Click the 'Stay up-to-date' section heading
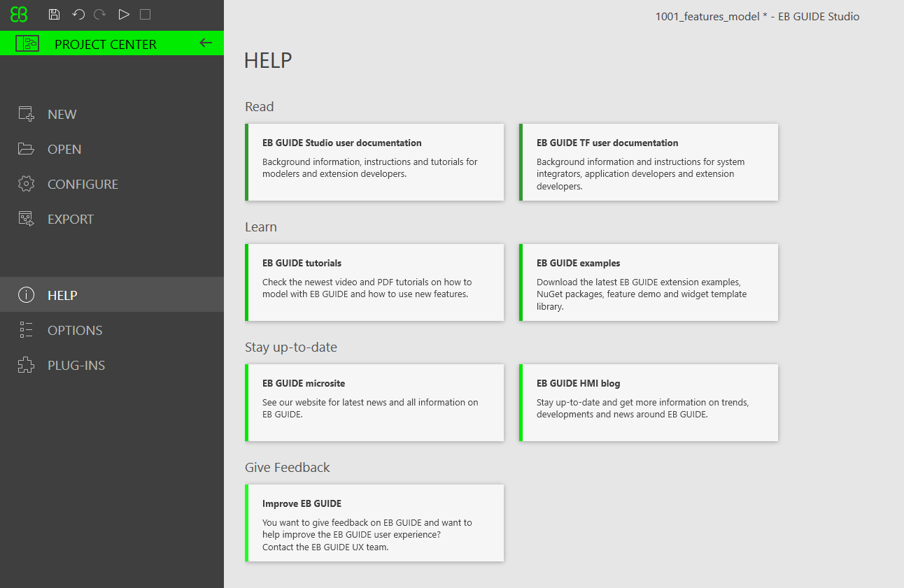 click(291, 347)
